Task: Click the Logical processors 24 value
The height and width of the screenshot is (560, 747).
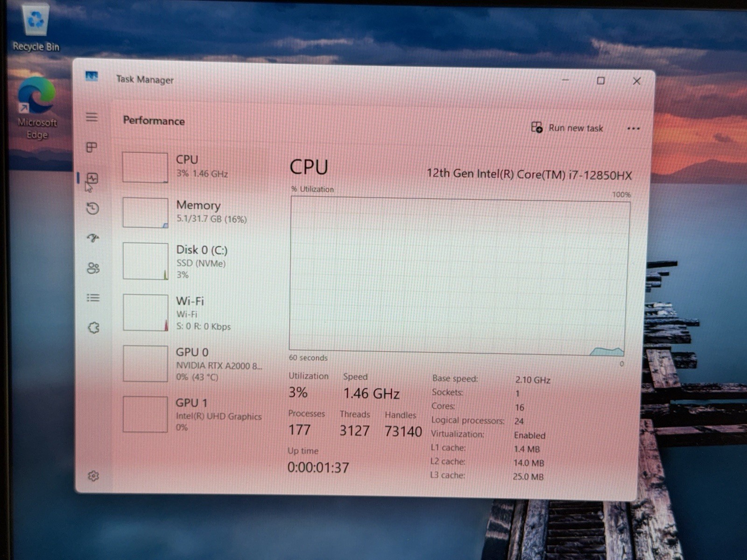Action: [519, 421]
